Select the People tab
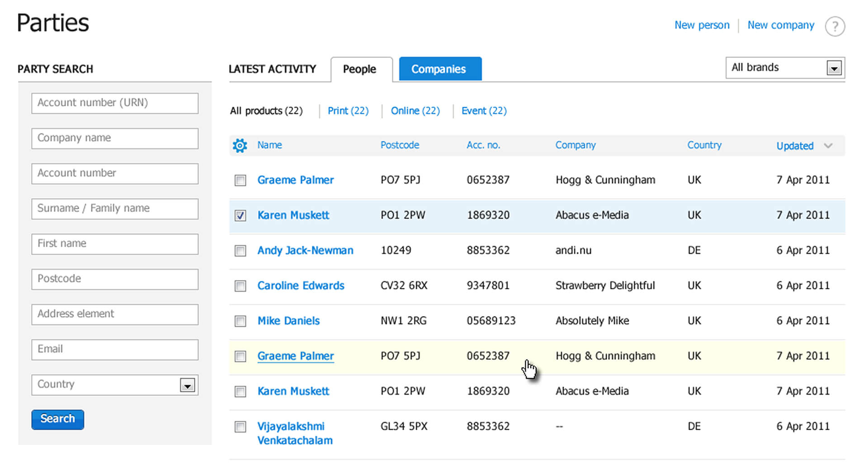Viewport: 868px width, 463px height. coord(359,69)
